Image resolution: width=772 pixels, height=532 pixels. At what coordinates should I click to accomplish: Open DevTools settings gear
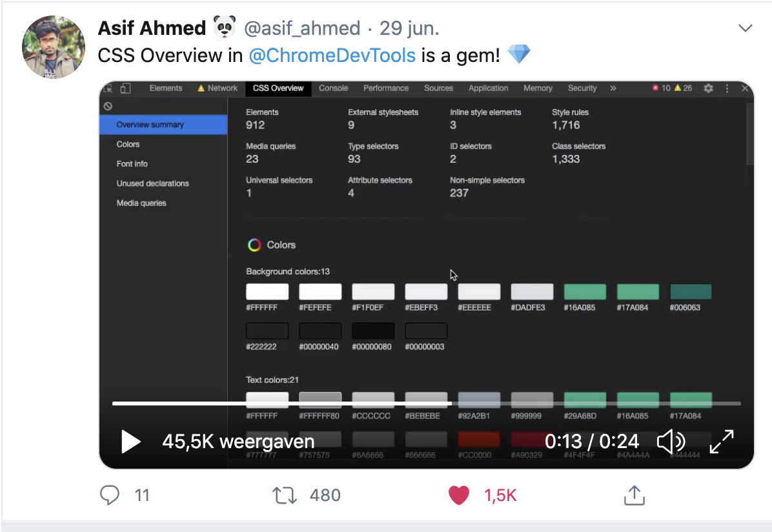click(x=708, y=88)
